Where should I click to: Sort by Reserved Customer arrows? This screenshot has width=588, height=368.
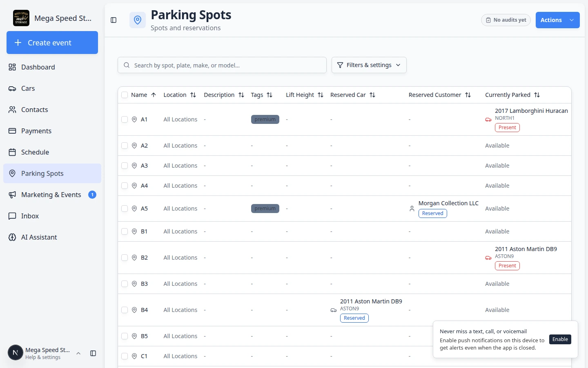(468, 95)
